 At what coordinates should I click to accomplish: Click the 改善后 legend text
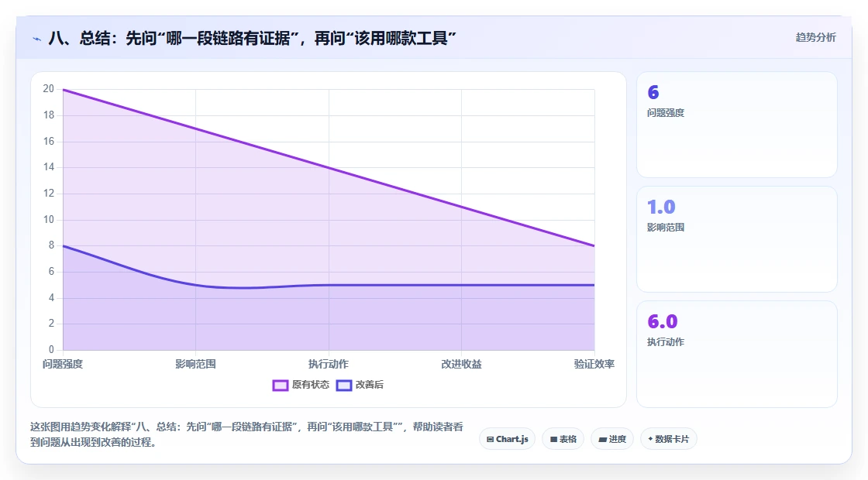click(x=369, y=385)
